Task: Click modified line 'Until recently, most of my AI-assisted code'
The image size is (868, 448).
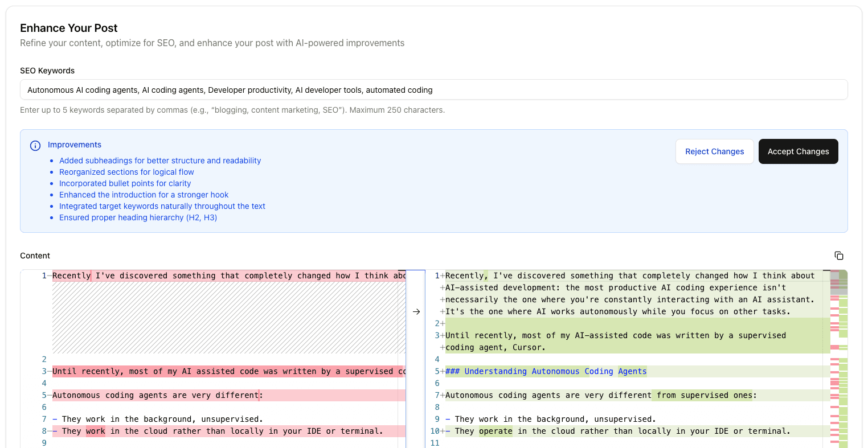Action: click(616, 335)
